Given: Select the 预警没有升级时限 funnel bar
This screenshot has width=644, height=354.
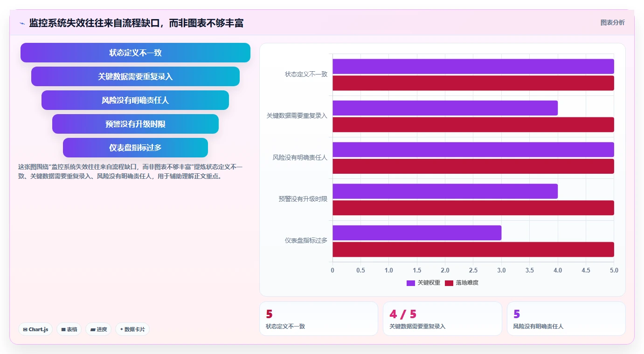Looking at the screenshot, I should (135, 124).
